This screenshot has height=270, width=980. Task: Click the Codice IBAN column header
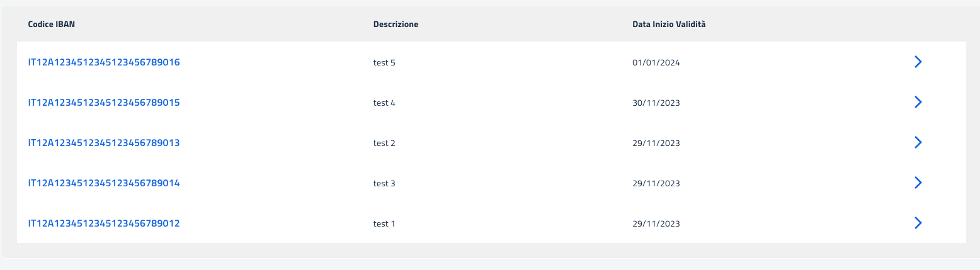[x=52, y=24]
